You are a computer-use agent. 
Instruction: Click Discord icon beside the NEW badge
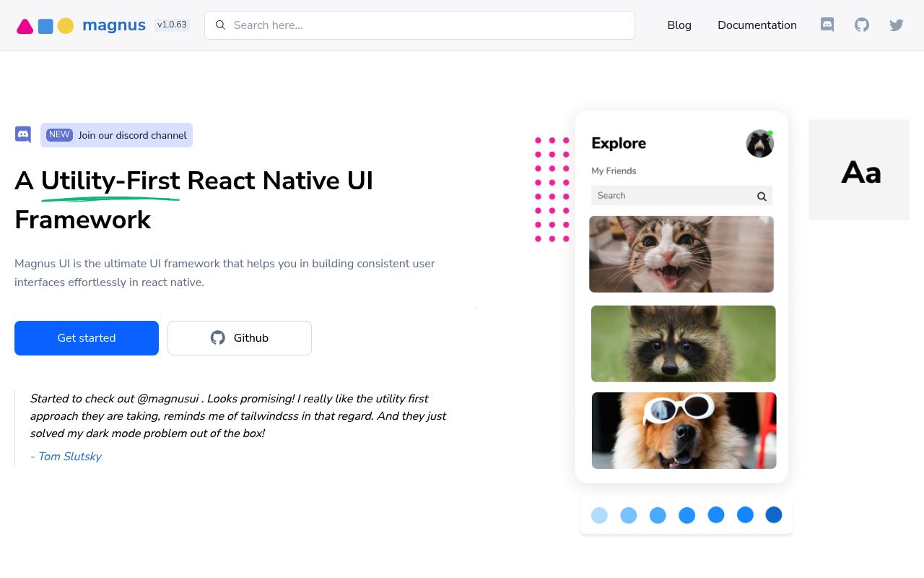pos(23,134)
